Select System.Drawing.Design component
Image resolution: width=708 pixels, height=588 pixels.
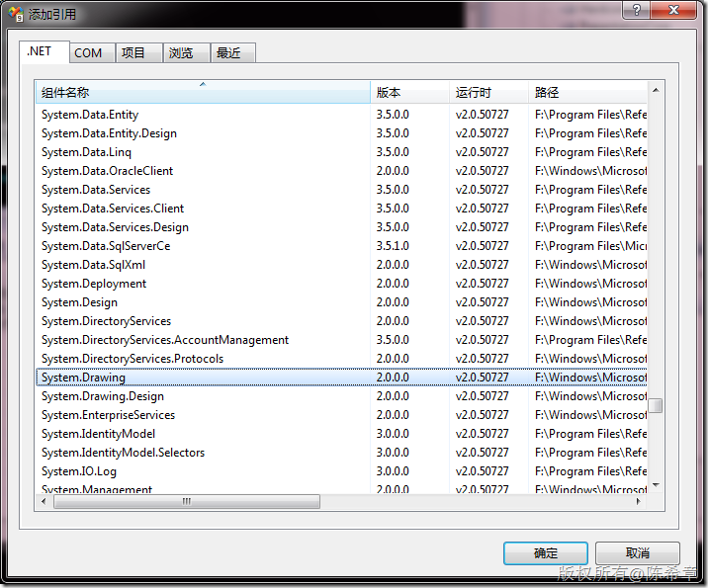point(341,396)
